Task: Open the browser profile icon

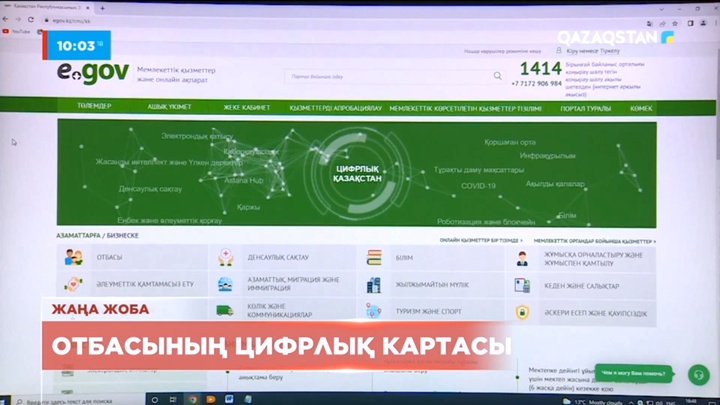Action: (x=703, y=23)
